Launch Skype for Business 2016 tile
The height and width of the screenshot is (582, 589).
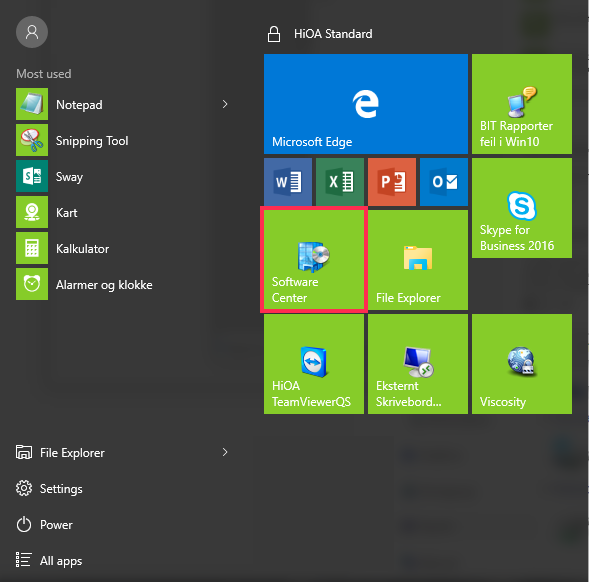pos(522,208)
